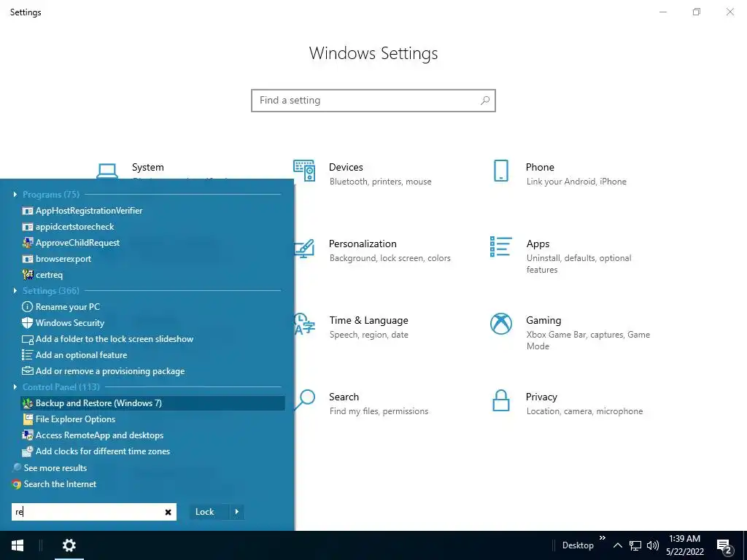Click the Add clocks icon

click(x=28, y=451)
